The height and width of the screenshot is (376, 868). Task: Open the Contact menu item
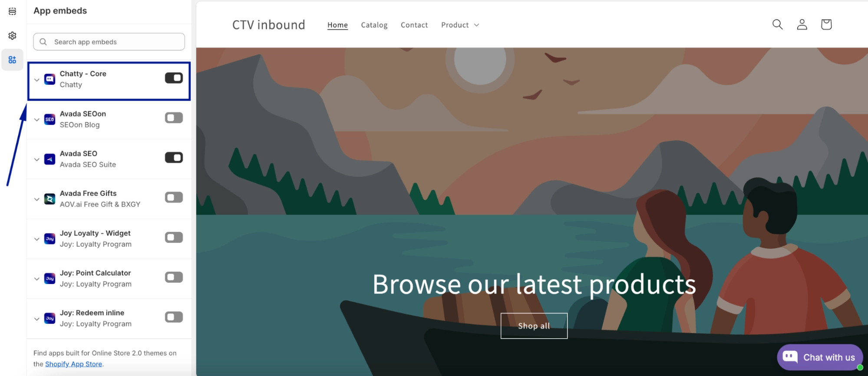[x=414, y=25]
